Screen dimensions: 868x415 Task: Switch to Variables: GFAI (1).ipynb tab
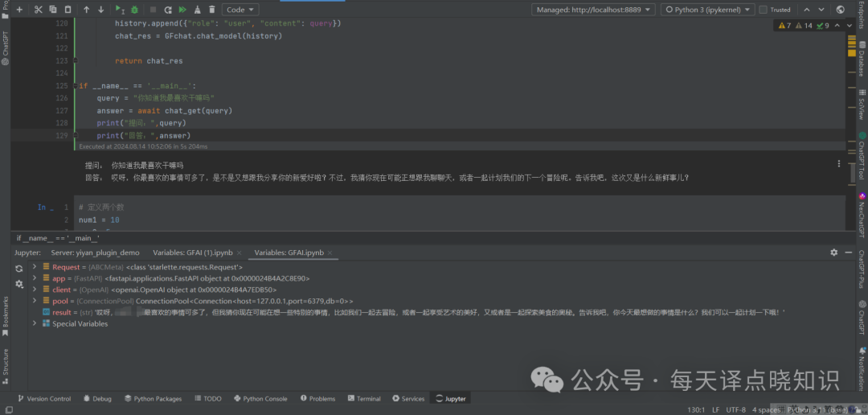192,253
